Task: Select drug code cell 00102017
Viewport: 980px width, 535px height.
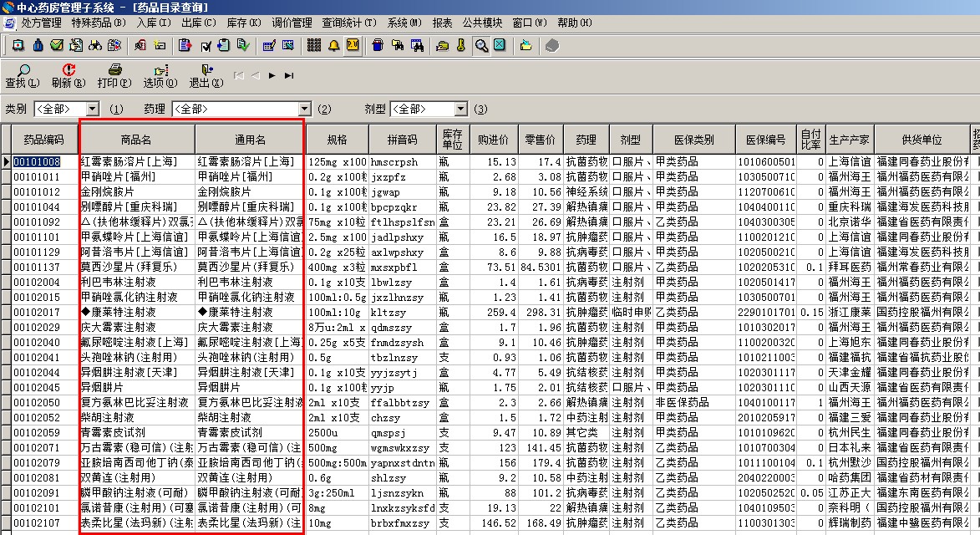Action: point(43,312)
